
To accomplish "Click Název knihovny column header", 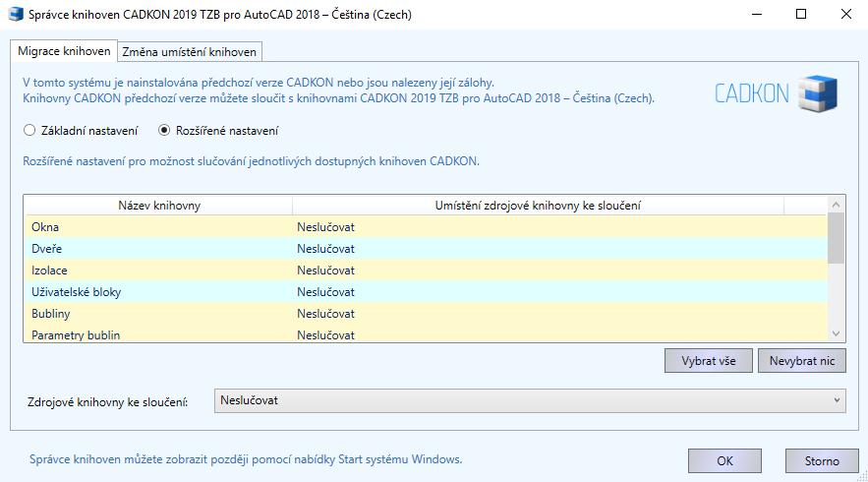I will [159, 206].
